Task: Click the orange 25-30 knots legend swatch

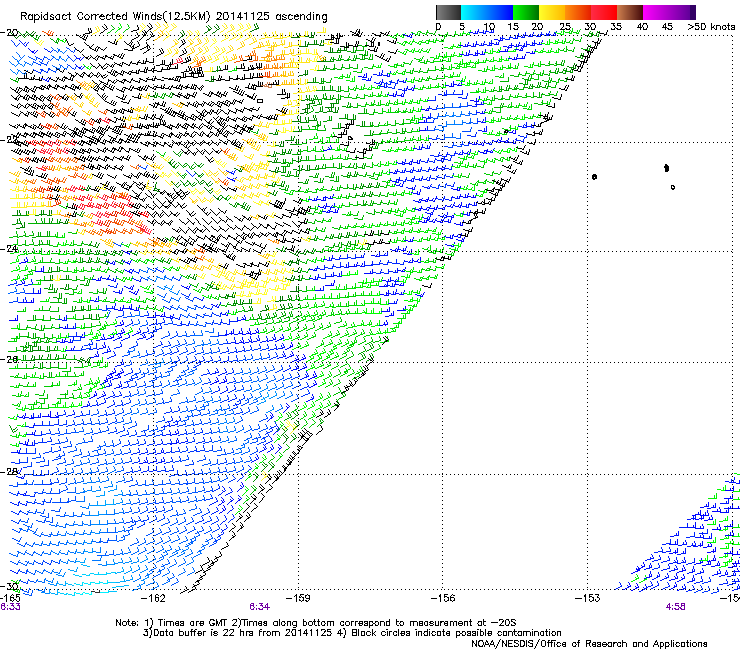Action: click(578, 12)
